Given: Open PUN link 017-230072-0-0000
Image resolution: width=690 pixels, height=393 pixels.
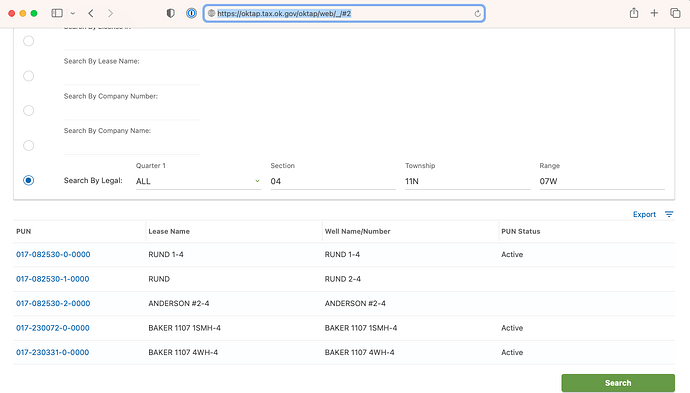Looking at the screenshot, I should point(53,328).
